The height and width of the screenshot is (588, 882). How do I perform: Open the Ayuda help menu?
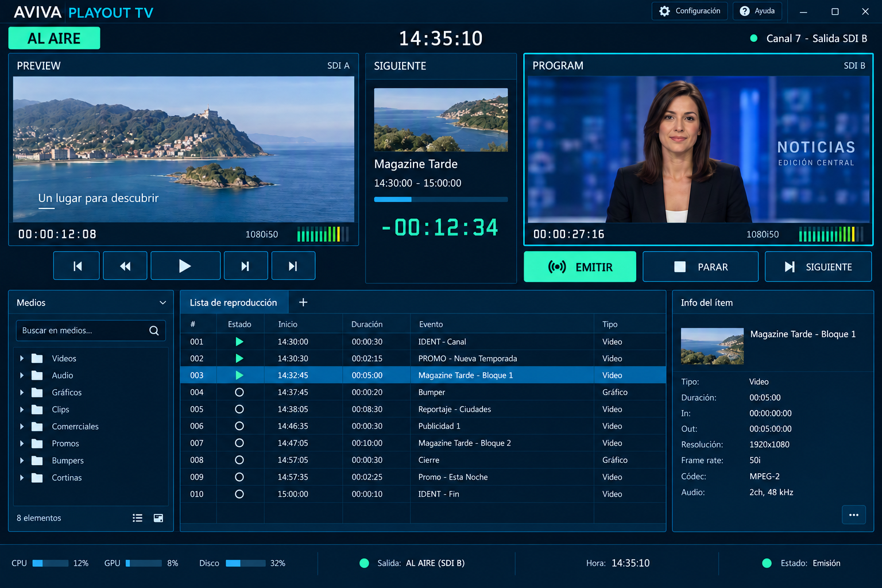757,11
